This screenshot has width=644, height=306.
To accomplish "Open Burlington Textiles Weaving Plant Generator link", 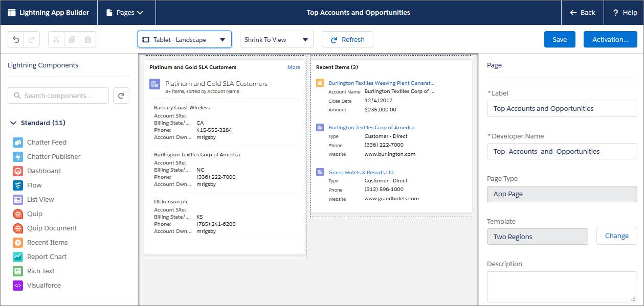I will 382,83.
